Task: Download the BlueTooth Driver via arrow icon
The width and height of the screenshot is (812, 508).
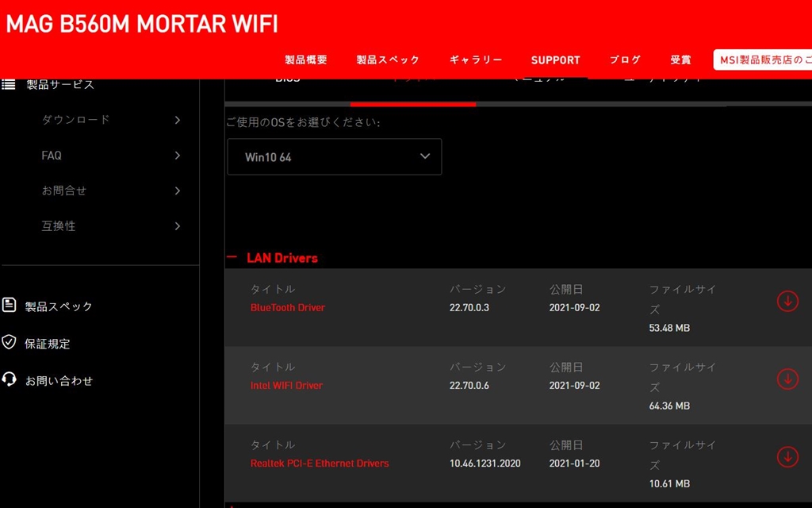Action: pyautogui.click(x=787, y=301)
